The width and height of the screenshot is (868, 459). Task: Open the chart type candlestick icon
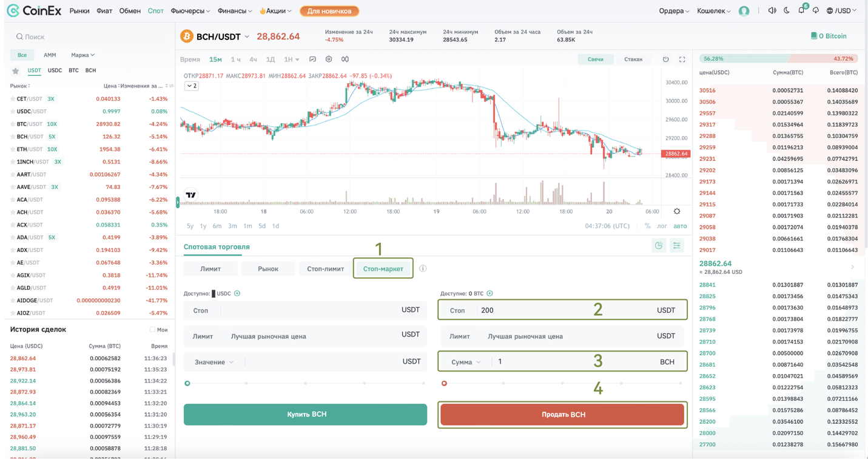pos(345,59)
